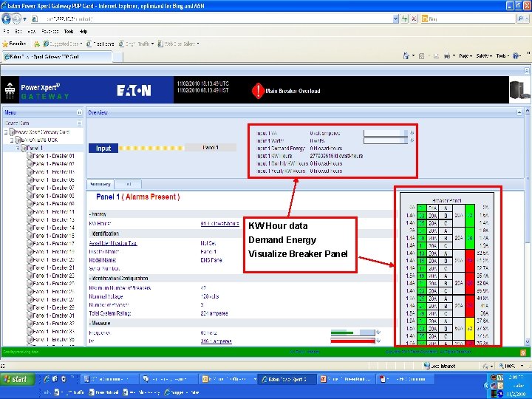The width and height of the screenshot is (532, 399).
Task: Select the Eaton Power Xpert Gateway browser tab
Action: 57,57
